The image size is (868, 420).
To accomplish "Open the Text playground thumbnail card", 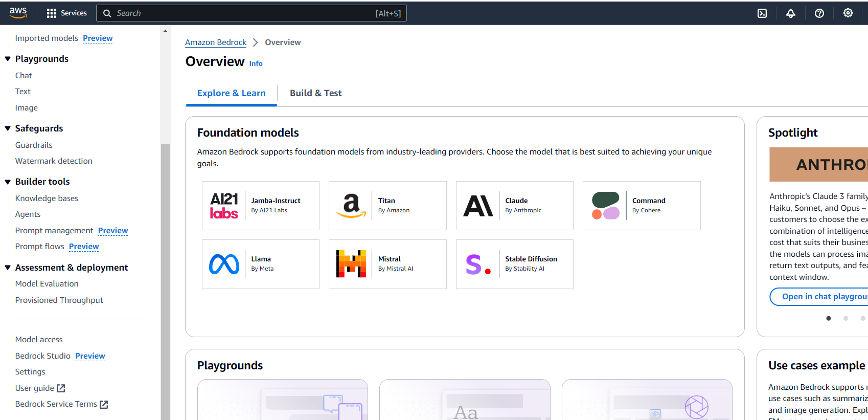I will tap(465, 400).
